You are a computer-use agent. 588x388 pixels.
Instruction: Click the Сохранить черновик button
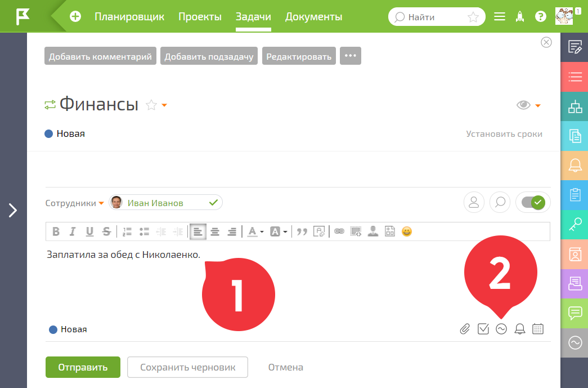click(x=187, y=367)
